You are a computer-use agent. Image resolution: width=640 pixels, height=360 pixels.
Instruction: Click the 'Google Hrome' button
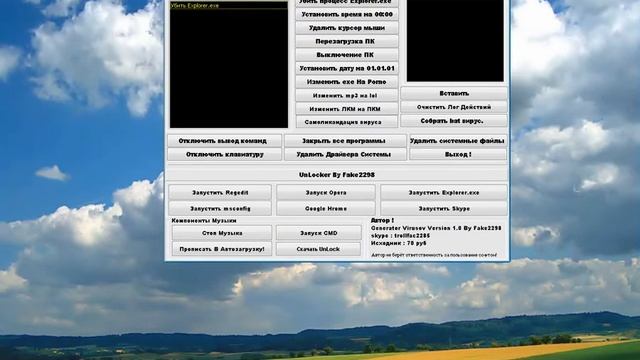pyautogui.click(x=326, y=208)
